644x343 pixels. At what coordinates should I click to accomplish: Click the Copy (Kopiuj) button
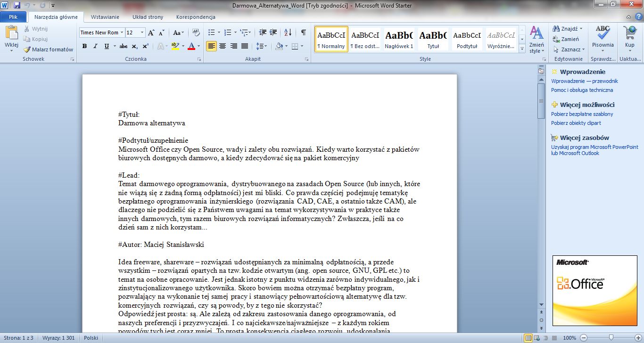pyautogui.click(x=36, y=39)
